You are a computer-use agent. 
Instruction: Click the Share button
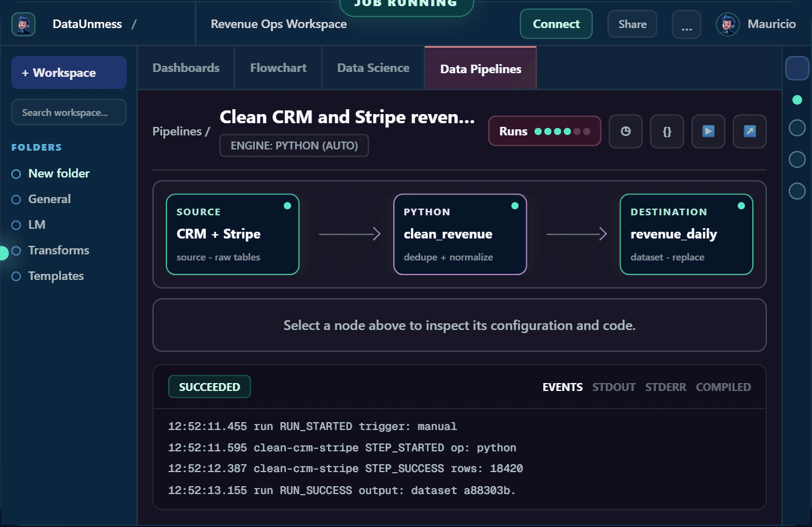(x=632, y=24)
